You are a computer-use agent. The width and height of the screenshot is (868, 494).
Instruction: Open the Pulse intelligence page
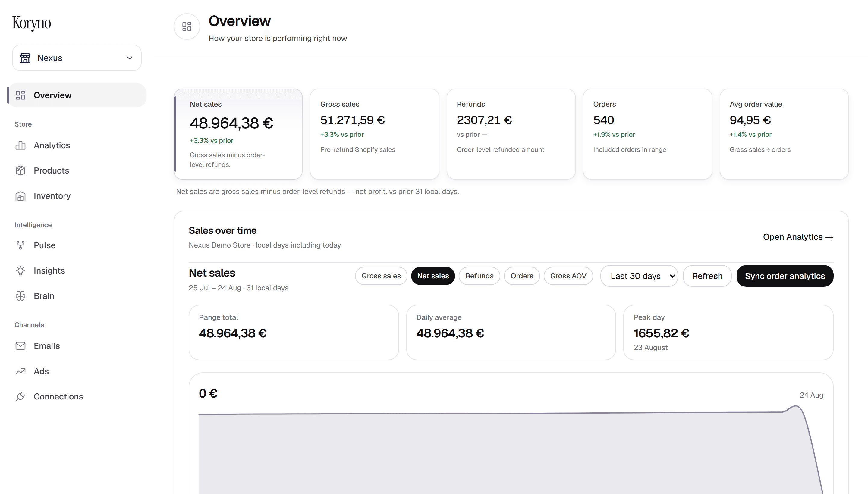coord(45,245)
